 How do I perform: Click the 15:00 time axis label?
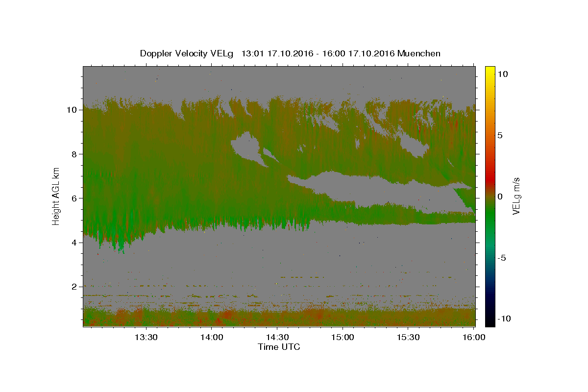click(x=343, y=337)
